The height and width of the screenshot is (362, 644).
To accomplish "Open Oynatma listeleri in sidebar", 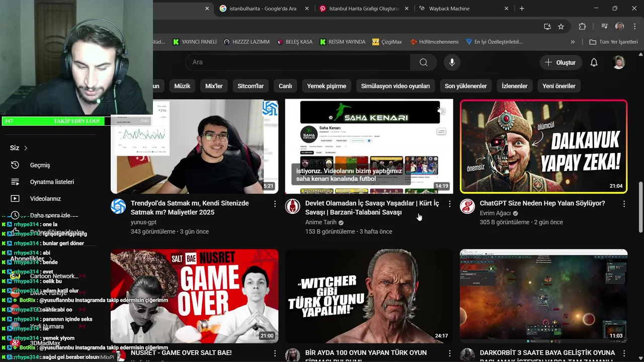I will click(x=52, y=182).
